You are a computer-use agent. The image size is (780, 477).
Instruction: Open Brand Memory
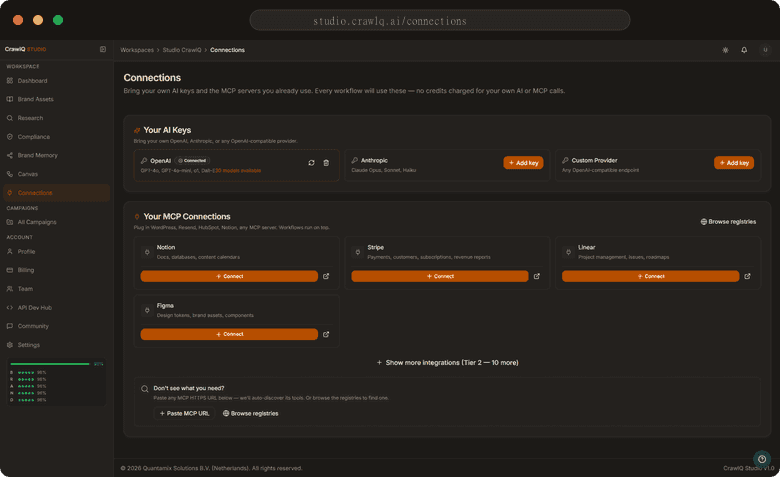57,155
